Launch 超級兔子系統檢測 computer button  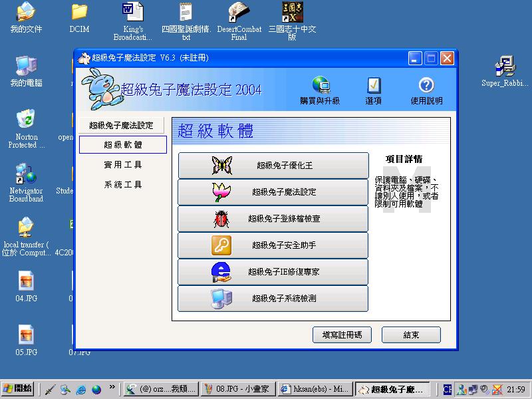click(x=273, y=299)
